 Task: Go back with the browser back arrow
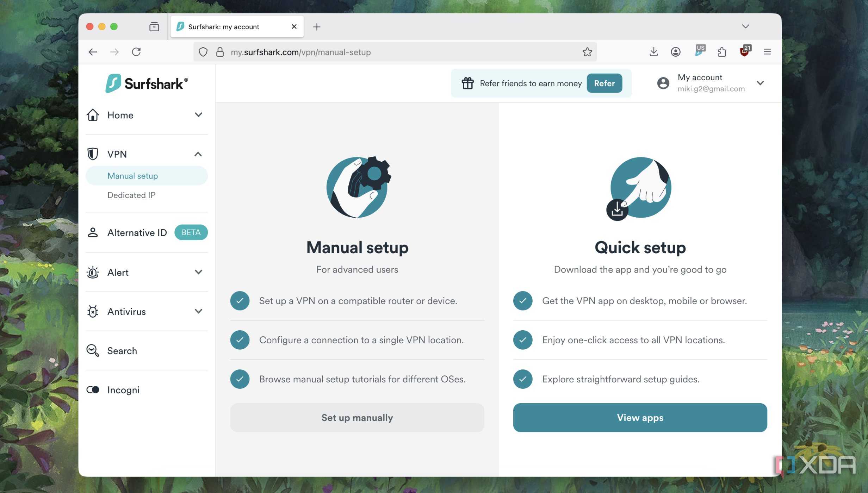coord(93,52)
